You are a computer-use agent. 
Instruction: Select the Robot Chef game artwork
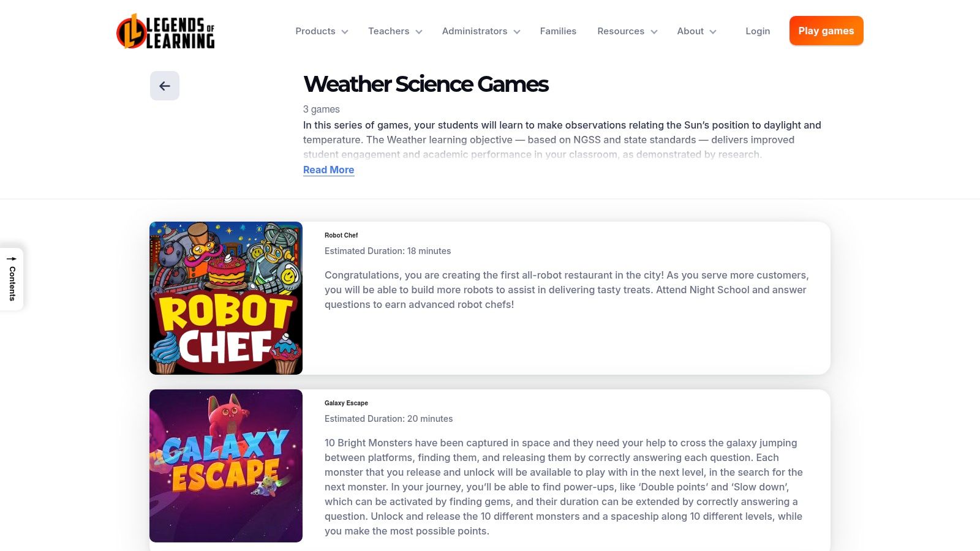tap(225, 298)
